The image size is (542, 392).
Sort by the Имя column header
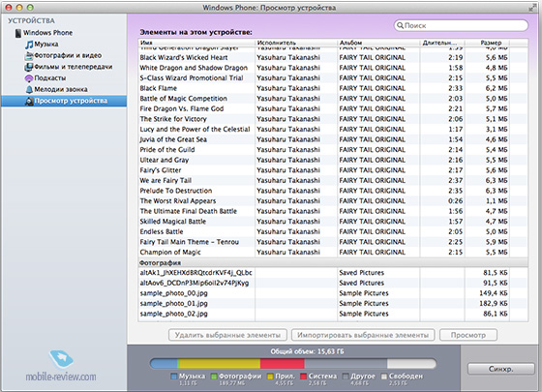coord(196,43)
